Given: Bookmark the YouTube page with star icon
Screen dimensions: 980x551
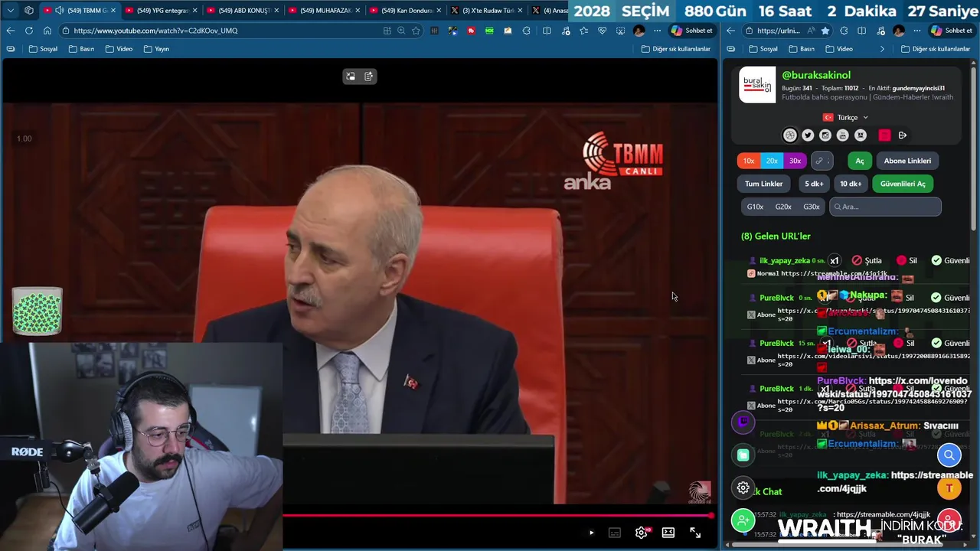Looking at the screenshot, I should pos(416,31).
